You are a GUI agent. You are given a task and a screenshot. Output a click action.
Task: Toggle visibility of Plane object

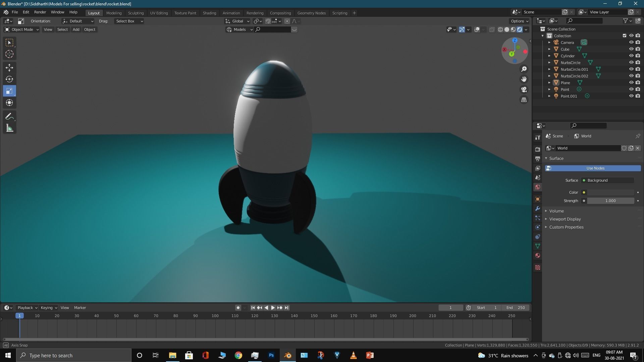click(631, 82)
